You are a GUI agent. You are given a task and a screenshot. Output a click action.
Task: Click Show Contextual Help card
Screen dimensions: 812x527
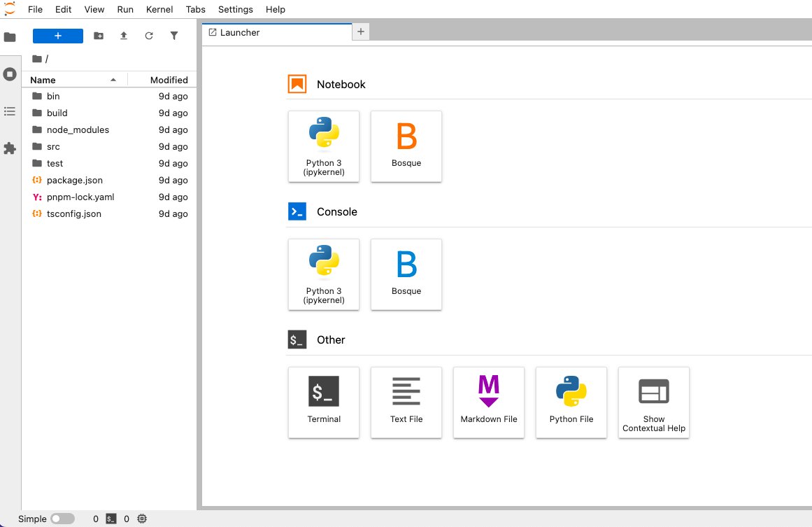pyautogui.click(x=654, y=402)
